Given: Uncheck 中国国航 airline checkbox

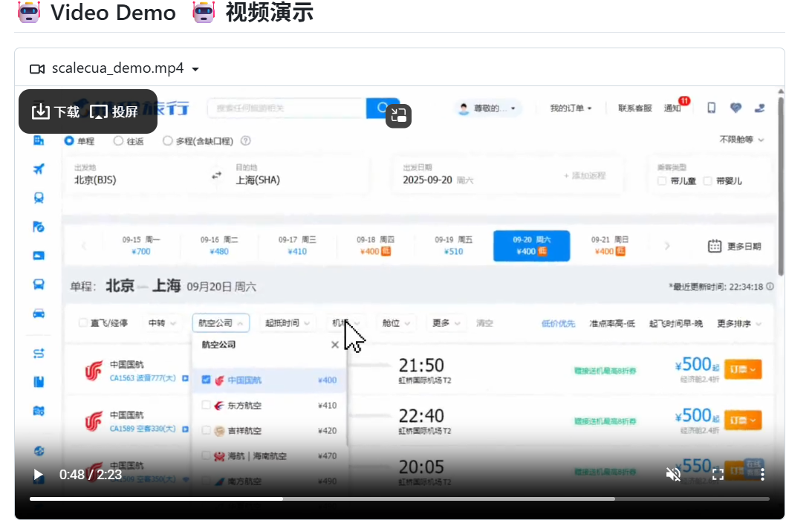Looking at the screenshot, I should [x=206, y=380].
